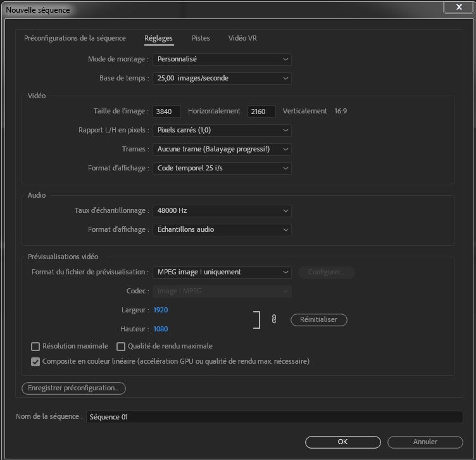
Task: Click the Largeur value 1920
Action: point(161,310)
